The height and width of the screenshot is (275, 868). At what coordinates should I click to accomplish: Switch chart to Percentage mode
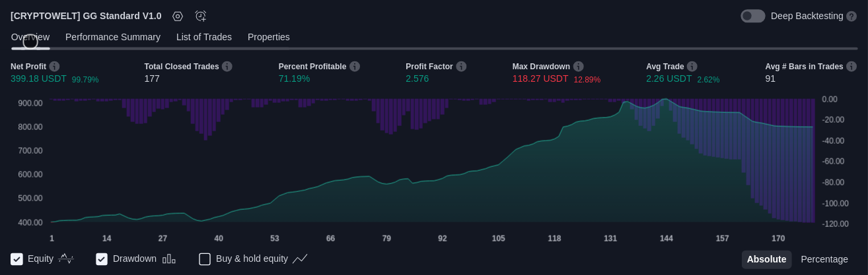click(824, 259)
